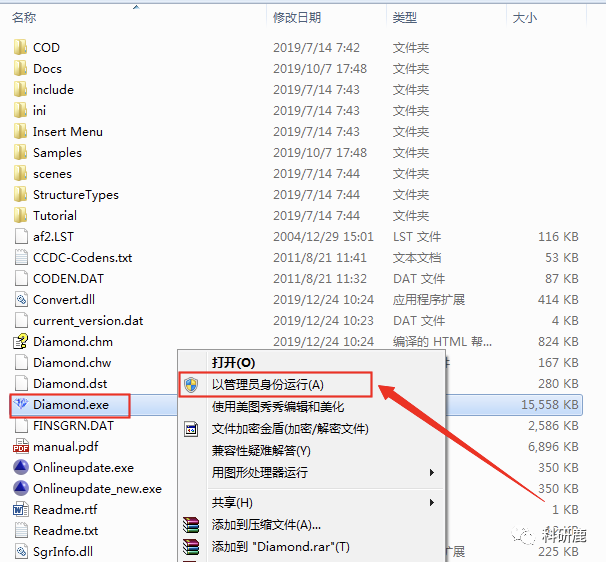This screenshot has height=562, width=606.
Task: Click the shield icon beside run as administrator
Action: 192,384
